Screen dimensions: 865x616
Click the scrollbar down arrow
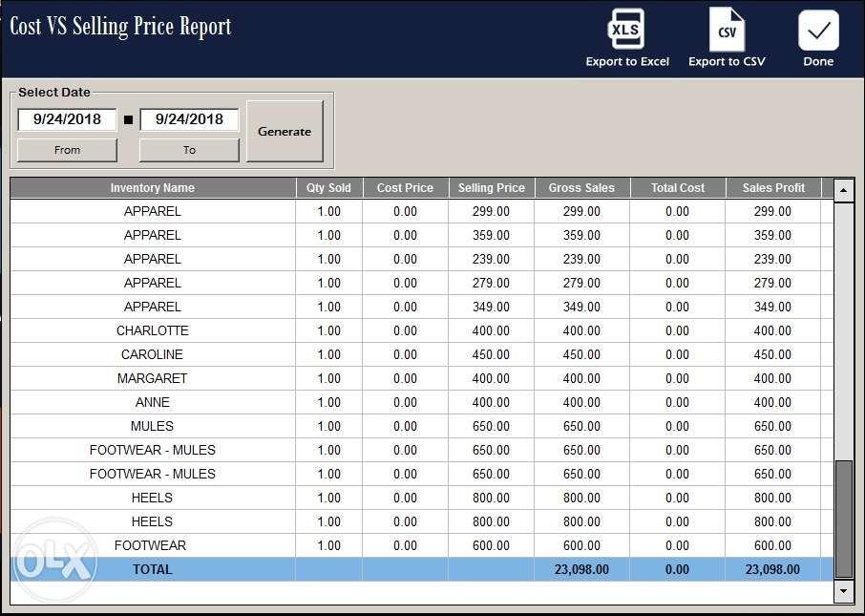(843, 590)
